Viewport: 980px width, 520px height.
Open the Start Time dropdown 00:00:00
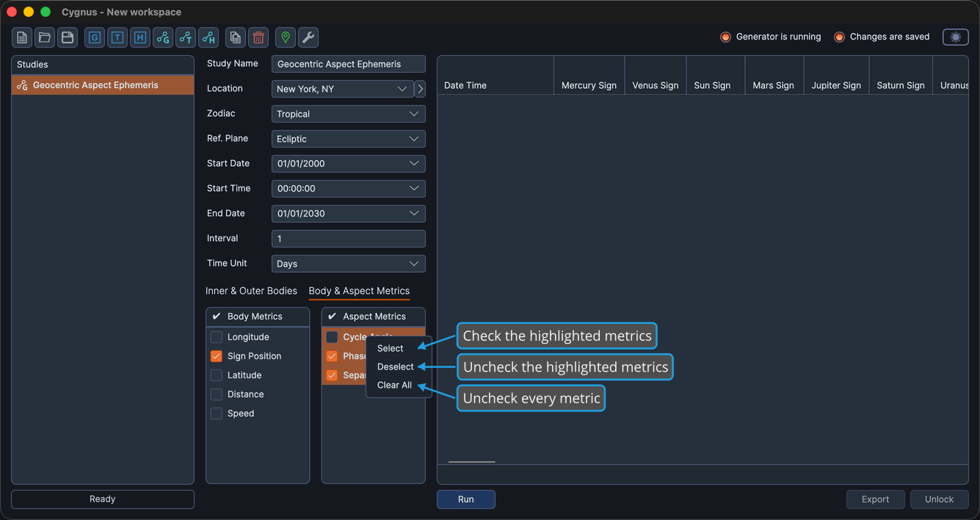[349, 189]
